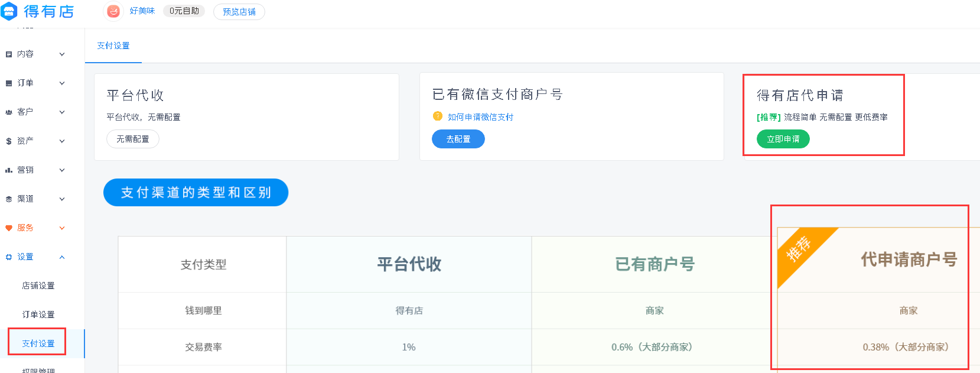The width and height of the screenshot is (980, 373).
Task: Click the 客户 sidebar icon
Action: [x=9, y=112]
